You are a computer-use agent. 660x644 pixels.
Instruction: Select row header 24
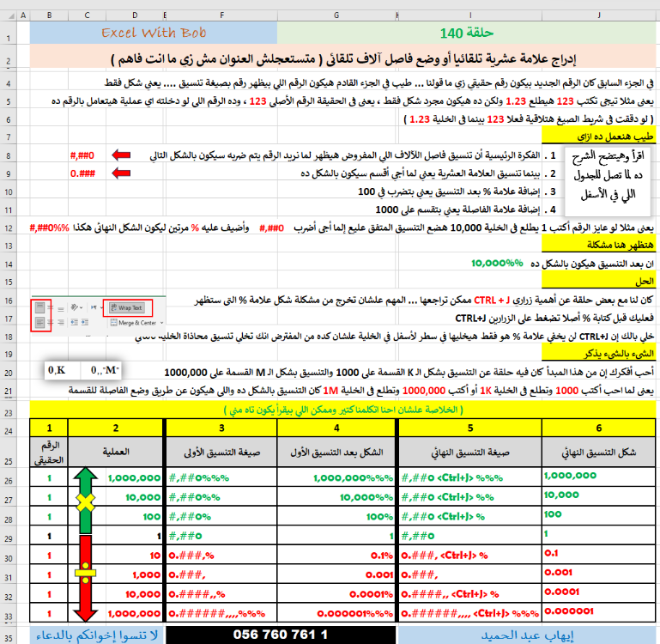click(9, 428)
